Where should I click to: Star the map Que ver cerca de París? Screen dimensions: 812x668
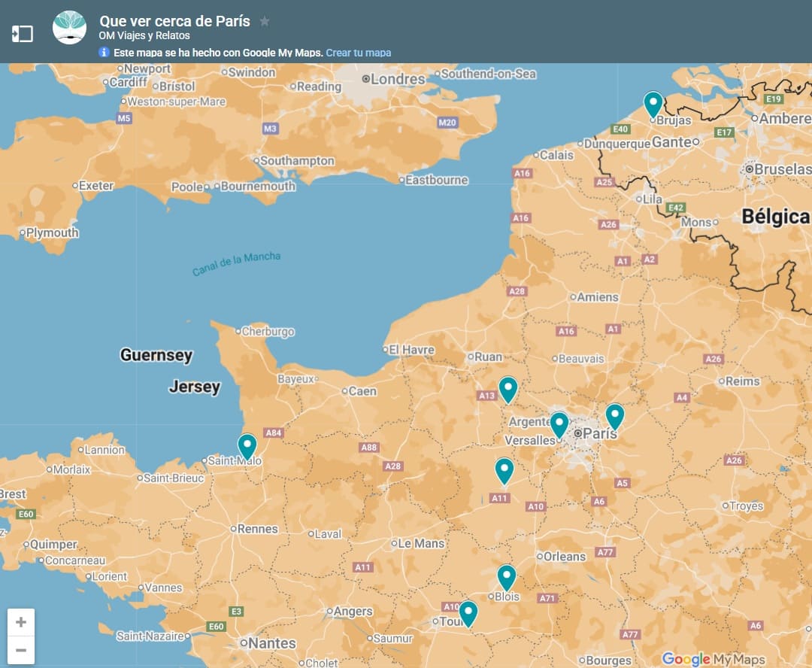(x=265, y=21)
